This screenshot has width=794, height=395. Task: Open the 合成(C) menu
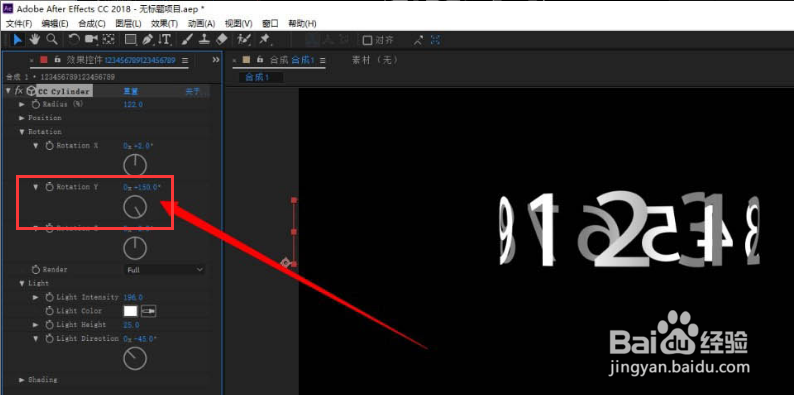(92, 23)
